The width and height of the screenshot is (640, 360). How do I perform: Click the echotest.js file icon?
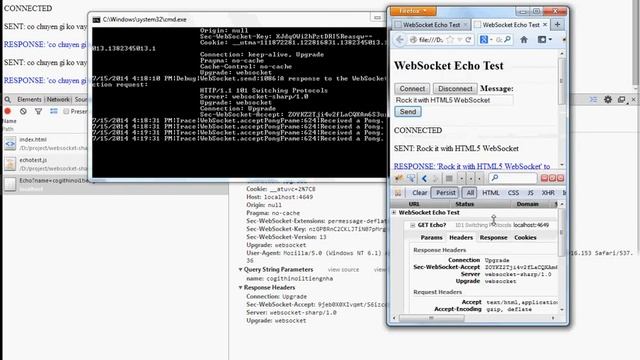[x=10, y=164]
